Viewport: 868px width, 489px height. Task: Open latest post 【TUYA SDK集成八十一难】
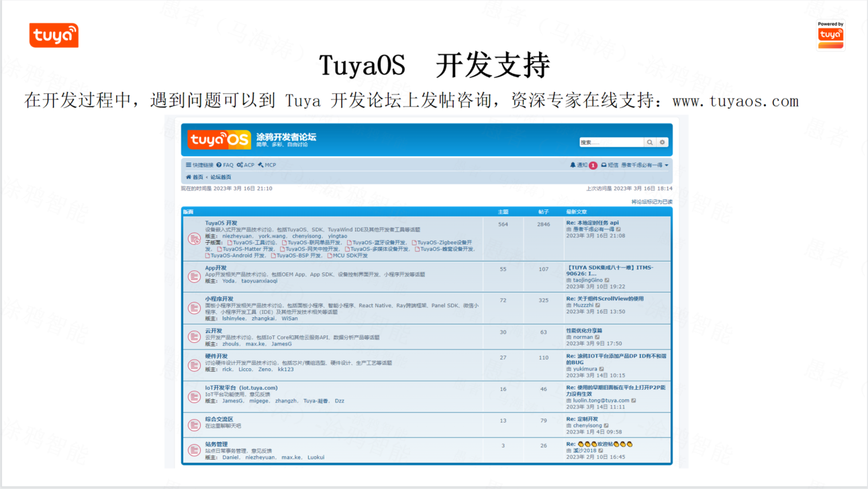pos(610,270)
